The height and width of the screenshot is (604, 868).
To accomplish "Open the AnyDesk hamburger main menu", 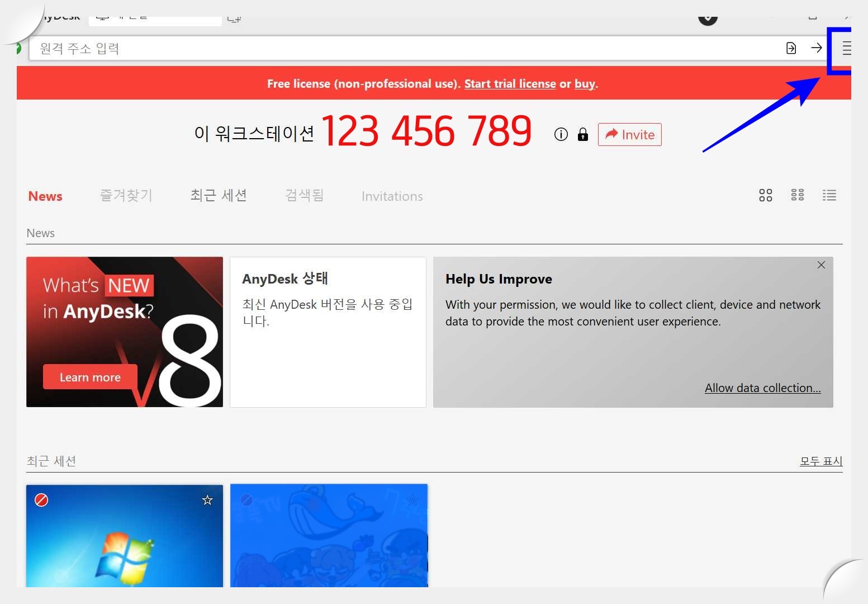I will [846, 49].
